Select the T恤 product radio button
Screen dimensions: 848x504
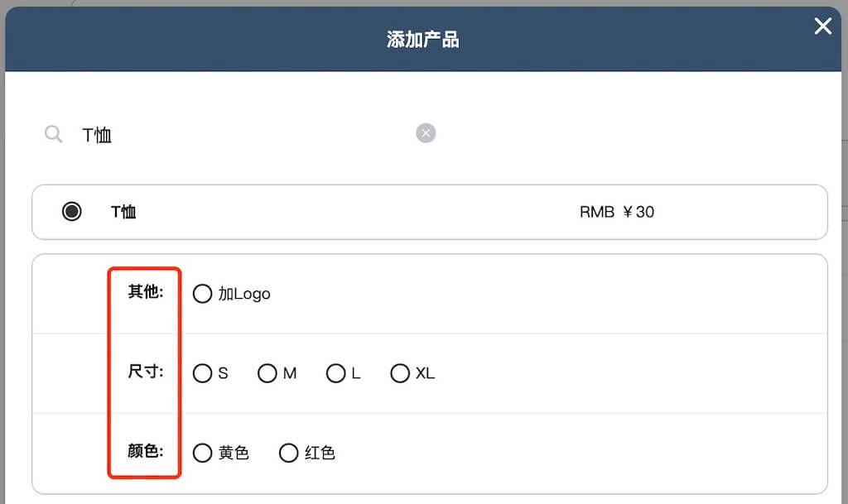point(72,212)
